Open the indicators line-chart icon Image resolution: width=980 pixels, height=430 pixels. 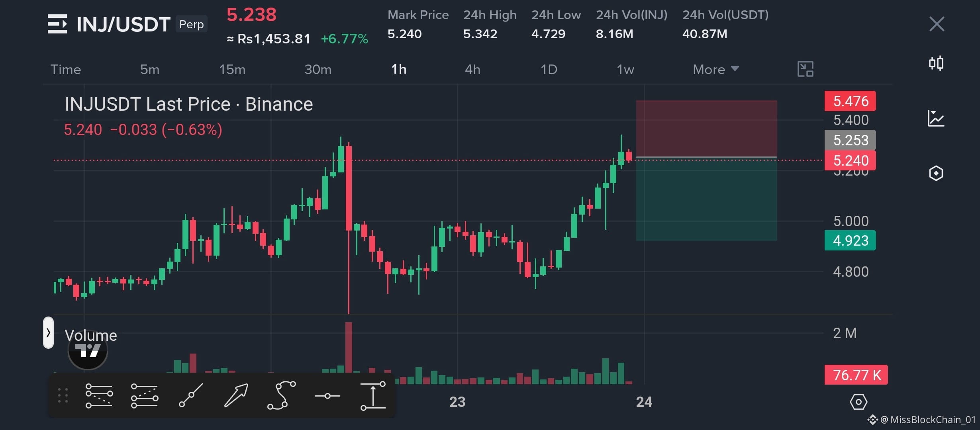tap(936, 118)
